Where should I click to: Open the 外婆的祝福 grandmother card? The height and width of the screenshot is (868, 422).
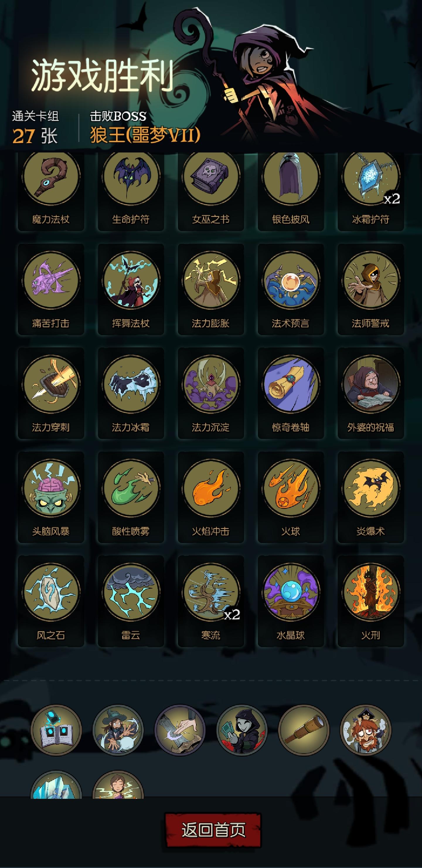371,384
